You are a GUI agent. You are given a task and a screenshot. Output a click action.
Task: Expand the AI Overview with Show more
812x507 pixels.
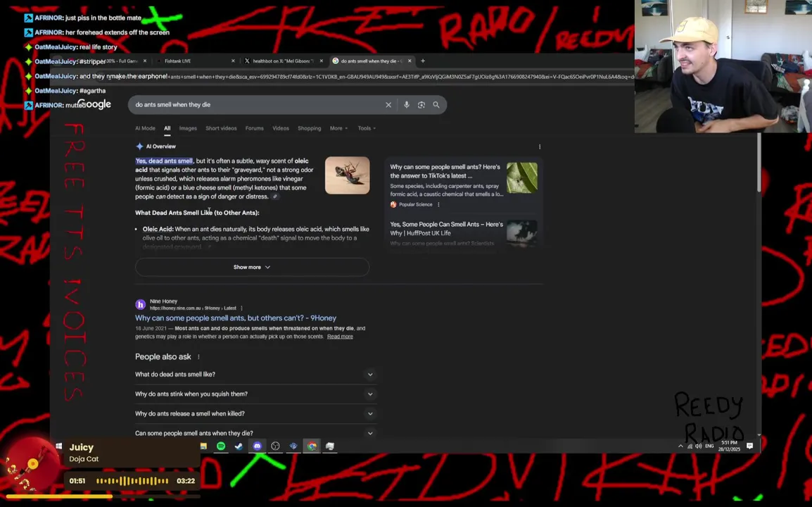(x=252, y=267)
